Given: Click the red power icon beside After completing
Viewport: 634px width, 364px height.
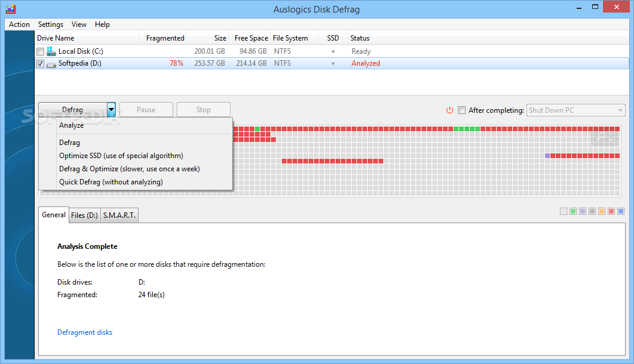Looking at the screenshot, I should click(450, 110).
